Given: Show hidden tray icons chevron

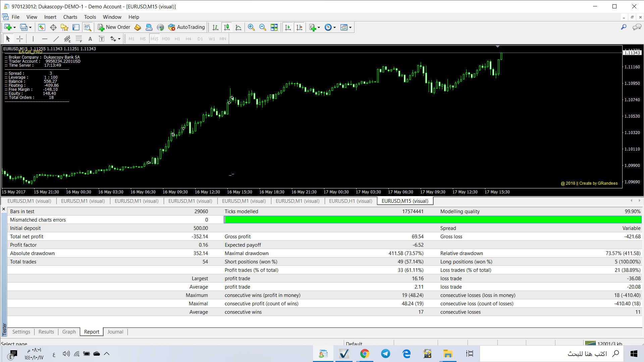Looking at the screenshot, I should 107,354.
